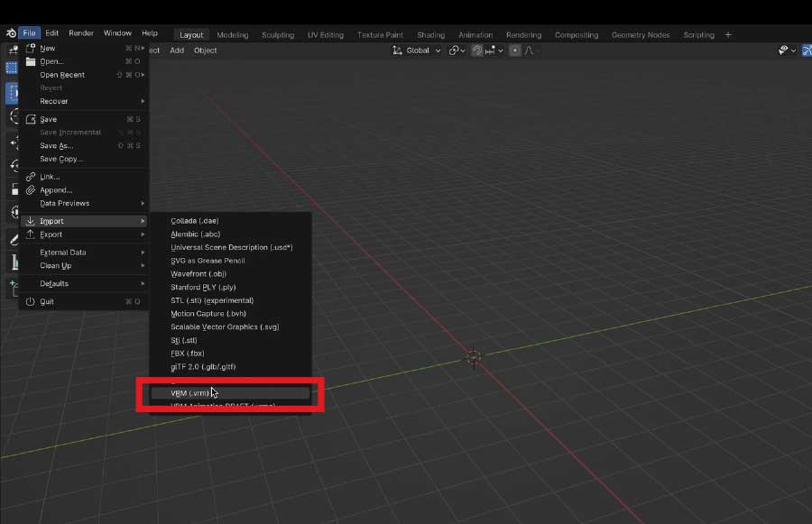The width and height of the screenshot is (812, 524).
Task: Click the transform orientation axes icon
Action: pyautogui.click(x=397, y=51)
